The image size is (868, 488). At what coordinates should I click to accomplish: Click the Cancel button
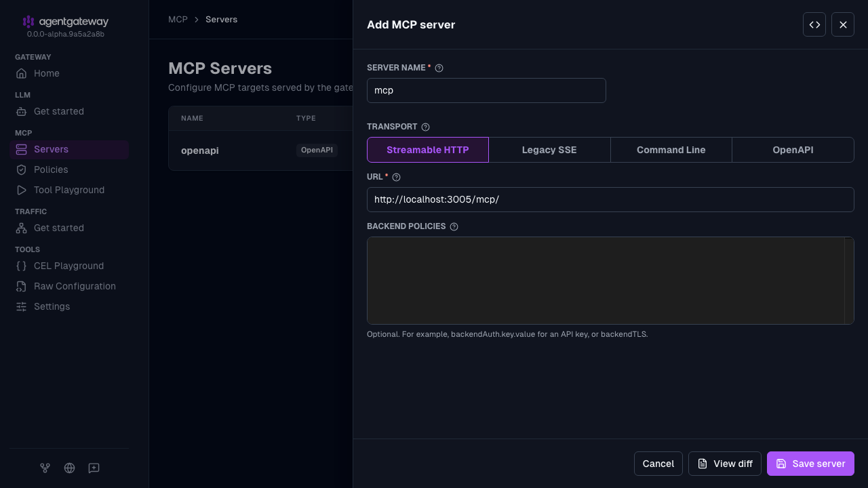pos(658,464)
